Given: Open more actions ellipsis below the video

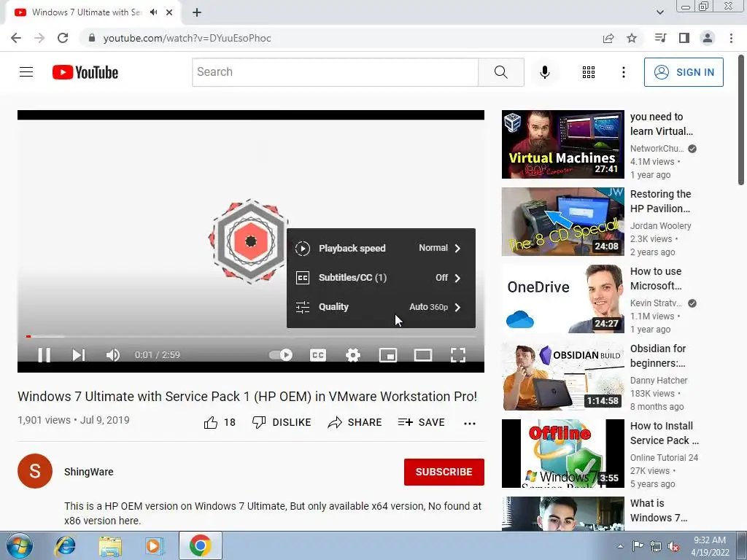Looking at the screenshot, I should point(469,423).
